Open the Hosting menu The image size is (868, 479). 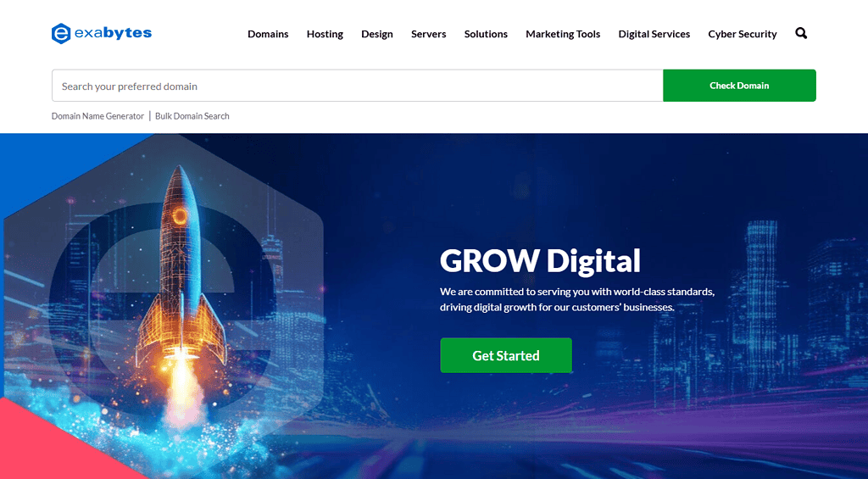click(x=325, y=34)
